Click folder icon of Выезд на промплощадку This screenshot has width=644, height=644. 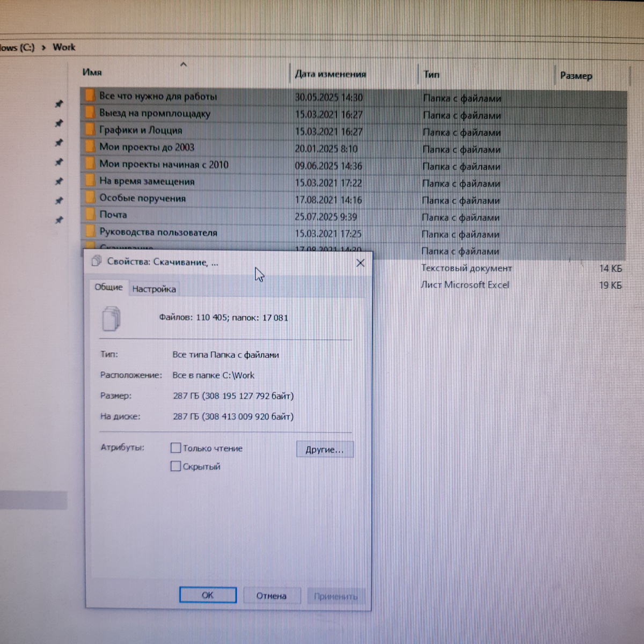point(89,113)
